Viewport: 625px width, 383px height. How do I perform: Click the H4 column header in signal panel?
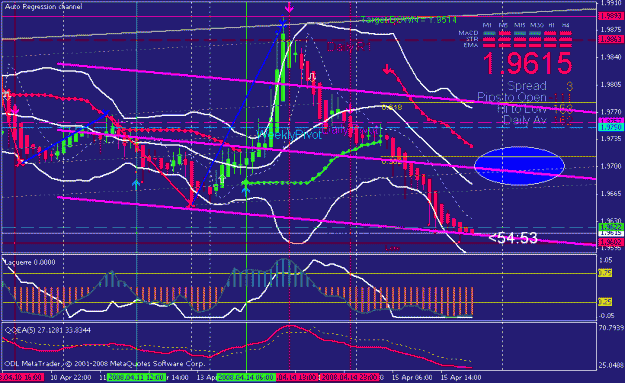[565, 25]
